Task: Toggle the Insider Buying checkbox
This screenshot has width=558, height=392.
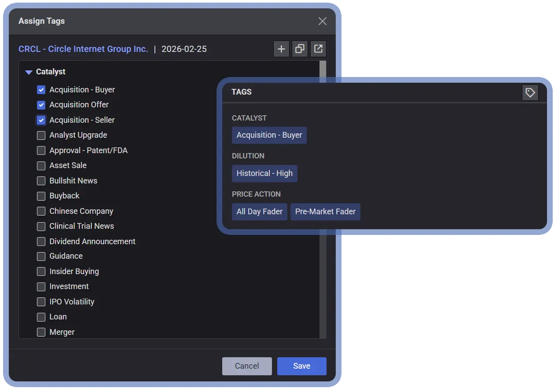Action: (41, 271)
